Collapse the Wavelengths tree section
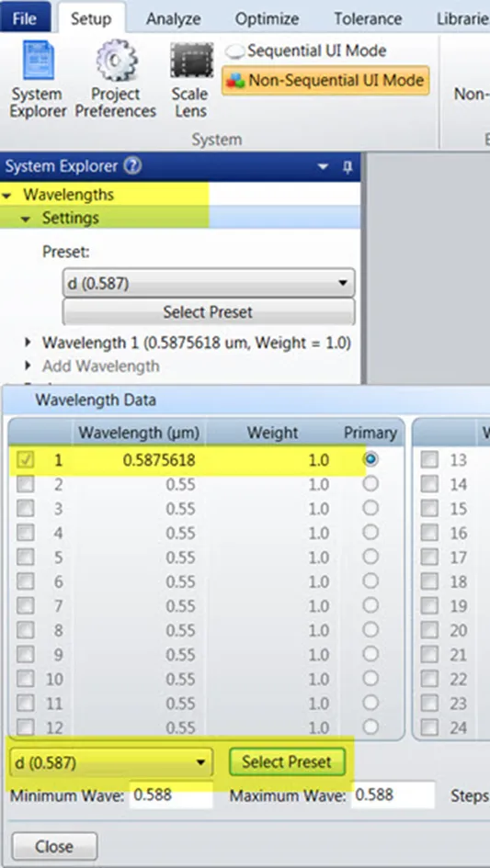490x868 pixels. 7,196
